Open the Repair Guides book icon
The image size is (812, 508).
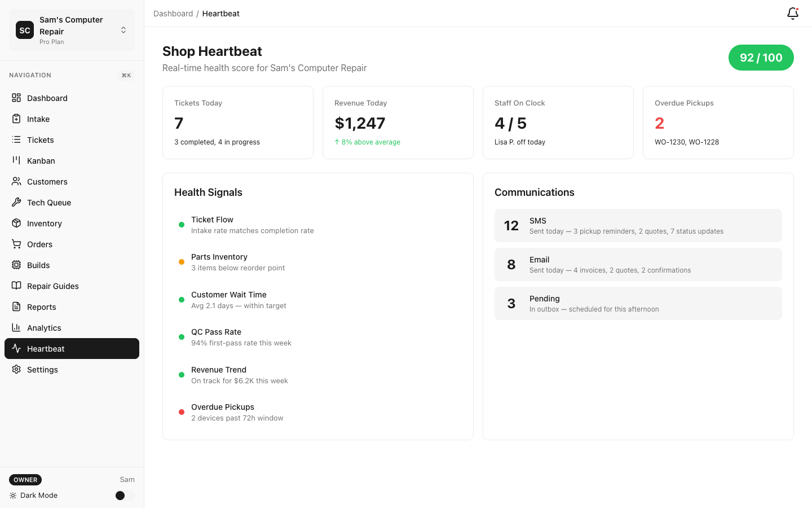pyautogui.click(x=17, y=286)
